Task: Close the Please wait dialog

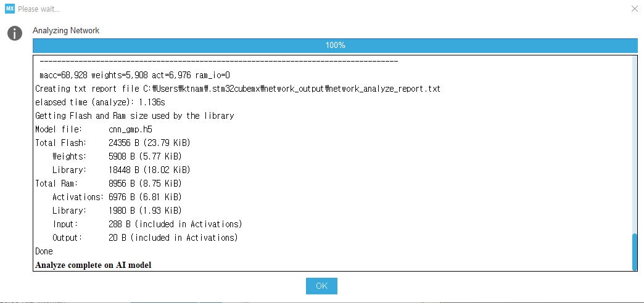Action: click(634, 9)
